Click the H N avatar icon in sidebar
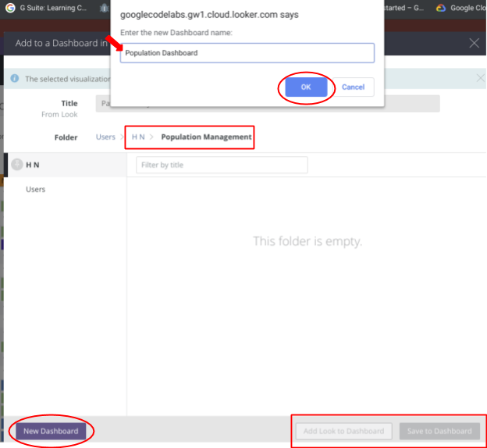 click(17, 165)
